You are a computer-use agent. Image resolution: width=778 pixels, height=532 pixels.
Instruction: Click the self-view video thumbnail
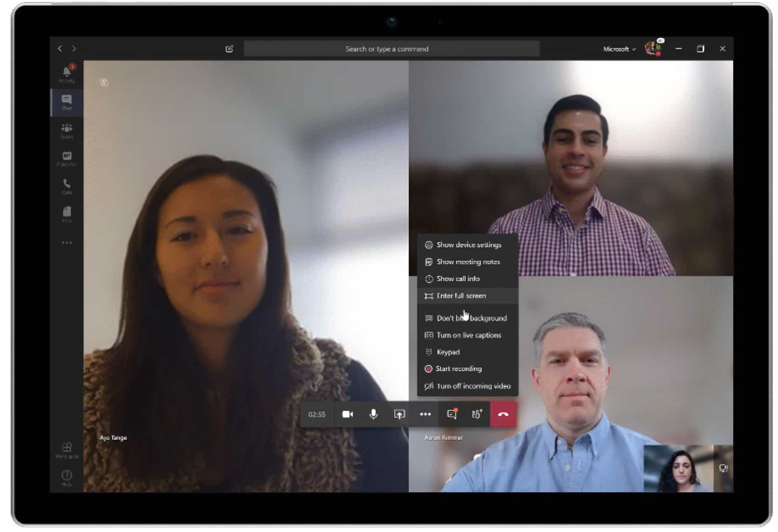678,468
